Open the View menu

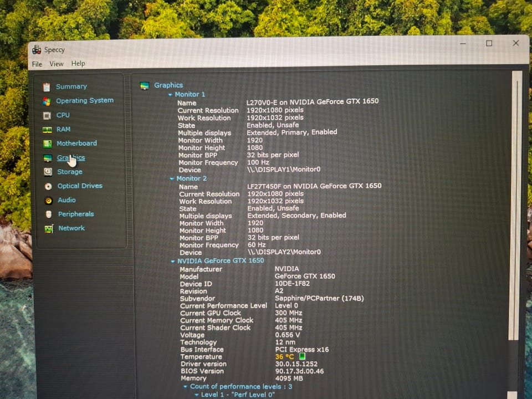pos(57,64)
